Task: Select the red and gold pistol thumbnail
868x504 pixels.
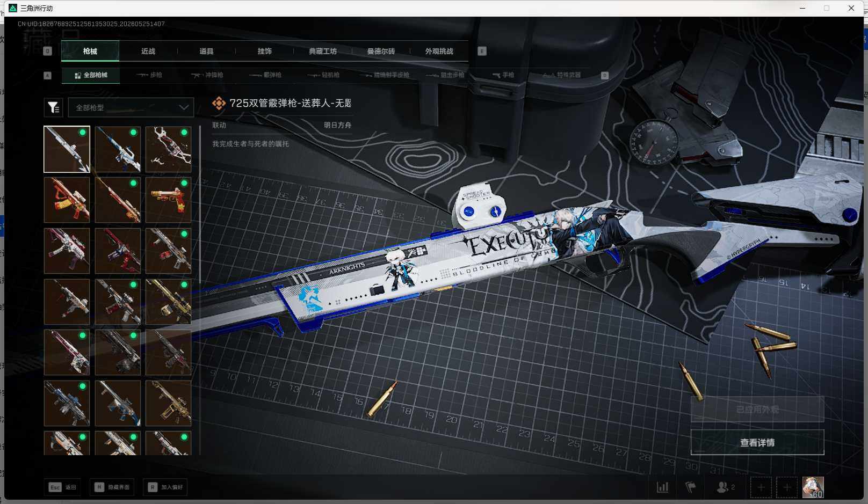Action: tap(168, 200)
